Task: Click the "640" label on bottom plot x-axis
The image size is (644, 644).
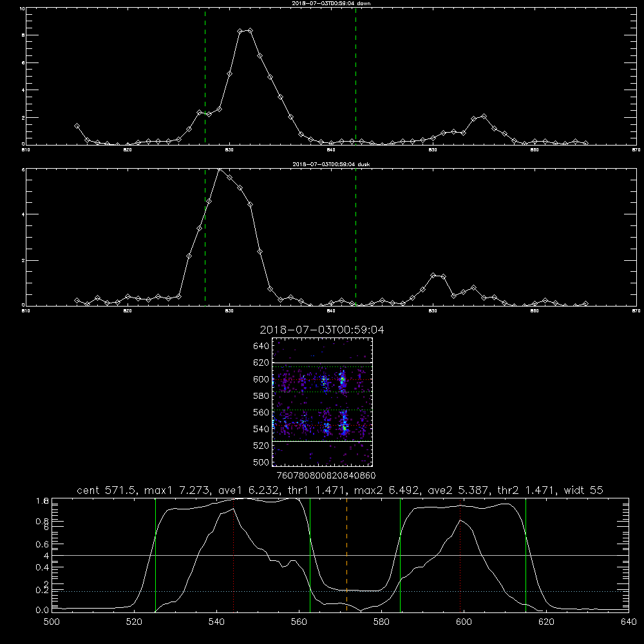Action: (629, 621)
